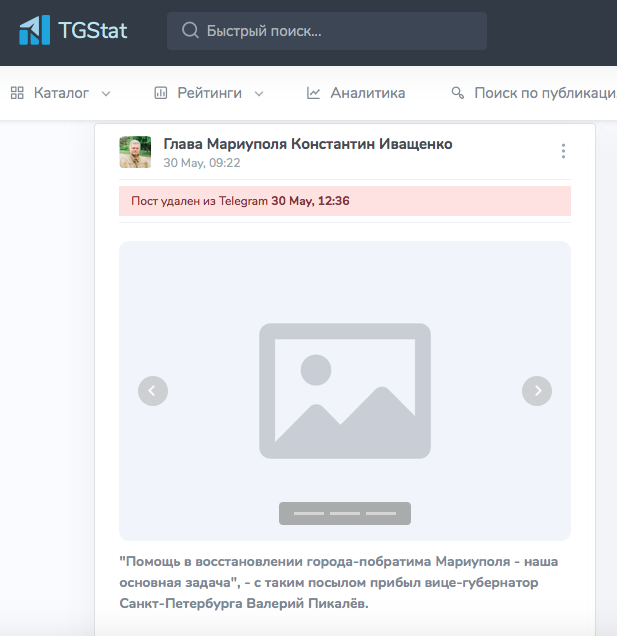Screen dimensions: 617x636
Task: Open the Поиск по публикациям menu item
Action: (544, 93)
